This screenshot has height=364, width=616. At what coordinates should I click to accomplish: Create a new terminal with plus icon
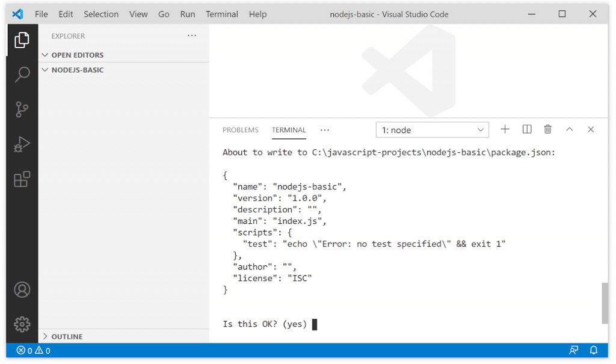click(x=505, y=129)
